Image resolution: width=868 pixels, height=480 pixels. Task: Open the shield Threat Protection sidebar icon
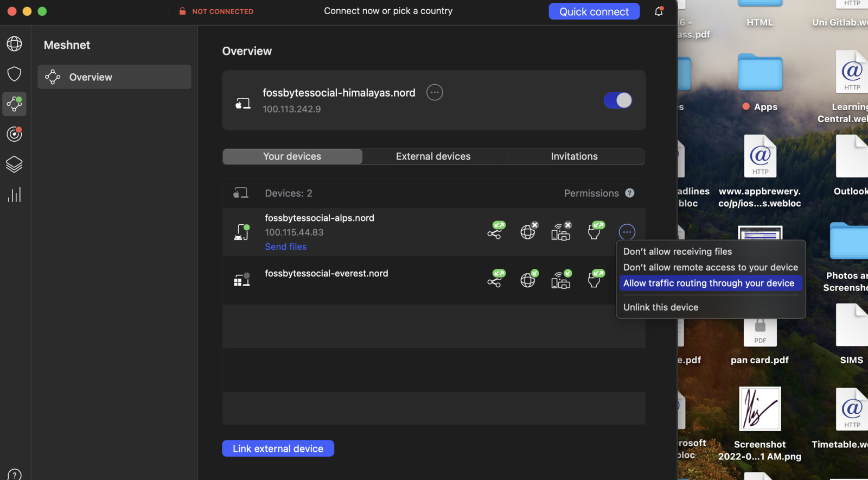pos(14,74)
